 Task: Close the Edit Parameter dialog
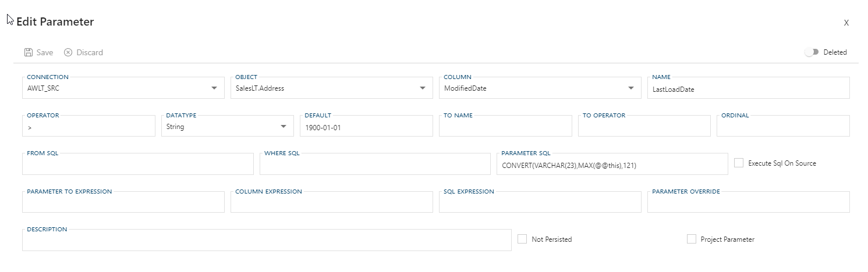[846, 23]
